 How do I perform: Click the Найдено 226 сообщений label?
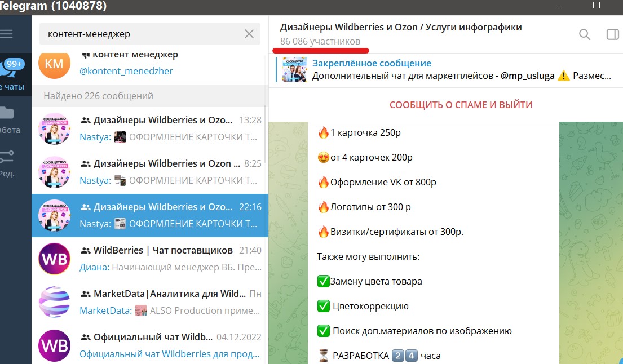point(98,96)
